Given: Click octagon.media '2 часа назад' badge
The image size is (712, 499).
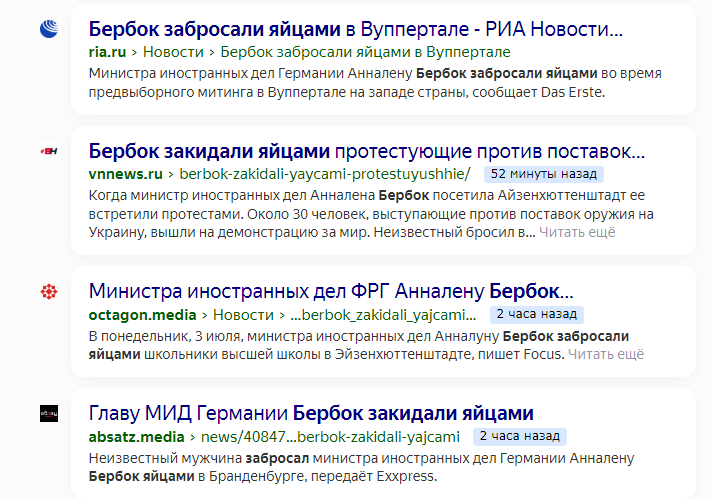Looking at the screenshot, I should coord(537,314).
